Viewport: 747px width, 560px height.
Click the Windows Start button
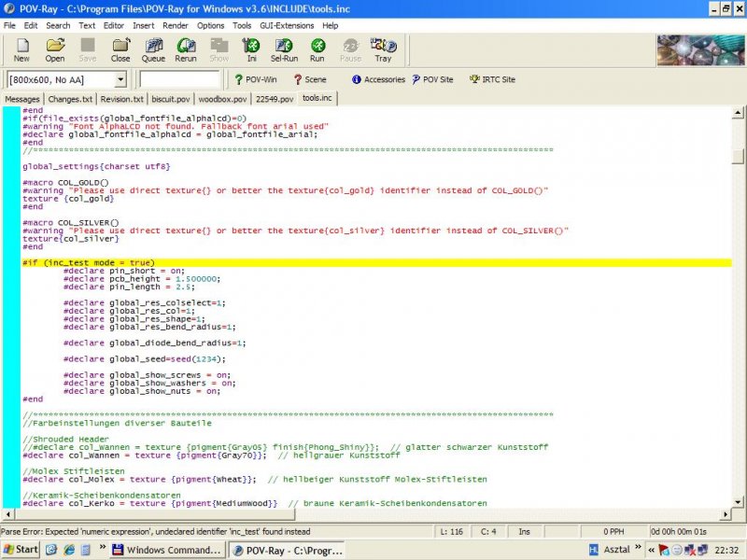[21, 550]
